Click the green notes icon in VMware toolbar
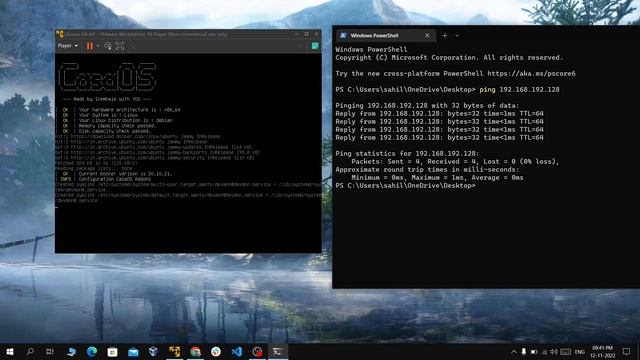The image size is (640, 360). point(315,46)
